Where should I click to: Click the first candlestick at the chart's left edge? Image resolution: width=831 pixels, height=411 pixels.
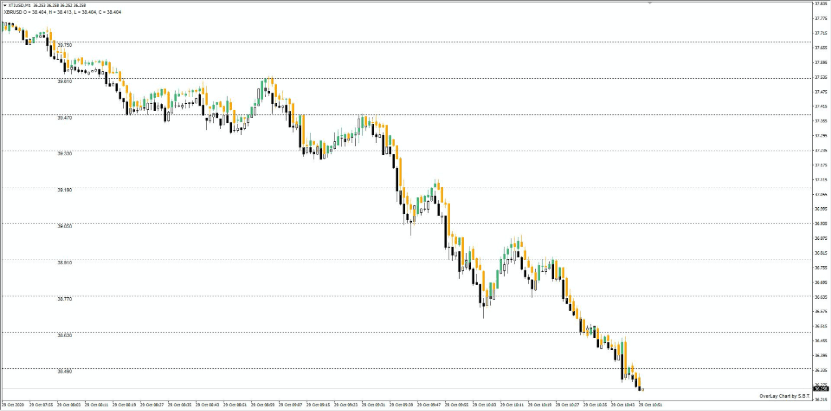[4, 26]
